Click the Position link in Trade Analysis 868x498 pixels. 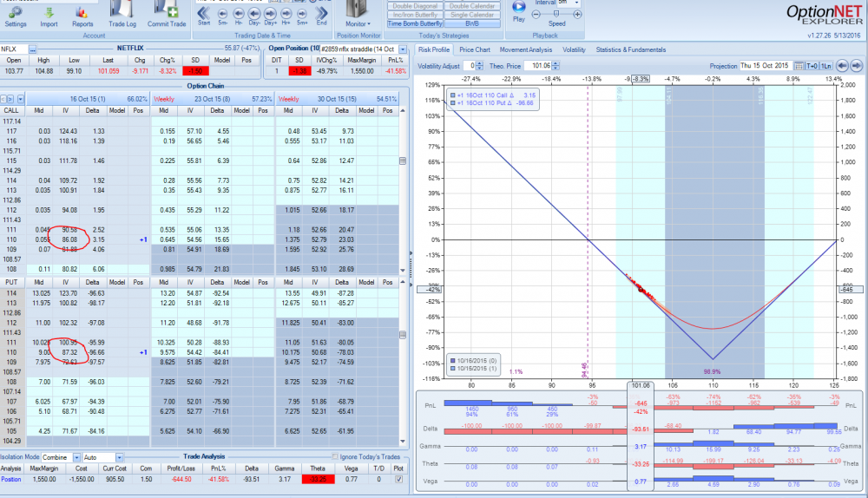(x=10, y=479)
